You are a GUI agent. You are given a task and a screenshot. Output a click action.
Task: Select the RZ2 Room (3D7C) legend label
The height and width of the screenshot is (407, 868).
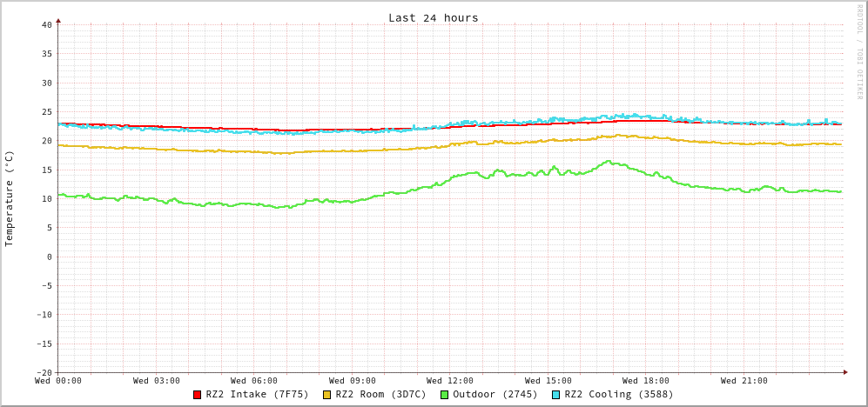[x=380, y=395]
